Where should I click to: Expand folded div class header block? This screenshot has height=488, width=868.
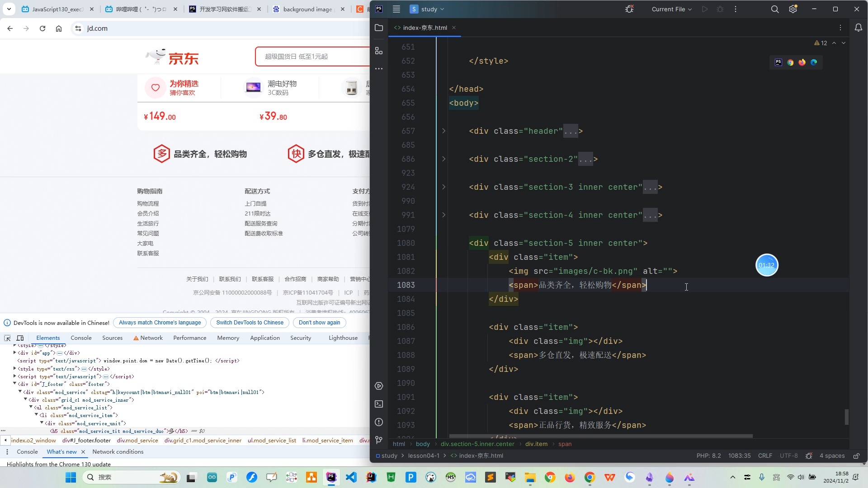(443, 131)
